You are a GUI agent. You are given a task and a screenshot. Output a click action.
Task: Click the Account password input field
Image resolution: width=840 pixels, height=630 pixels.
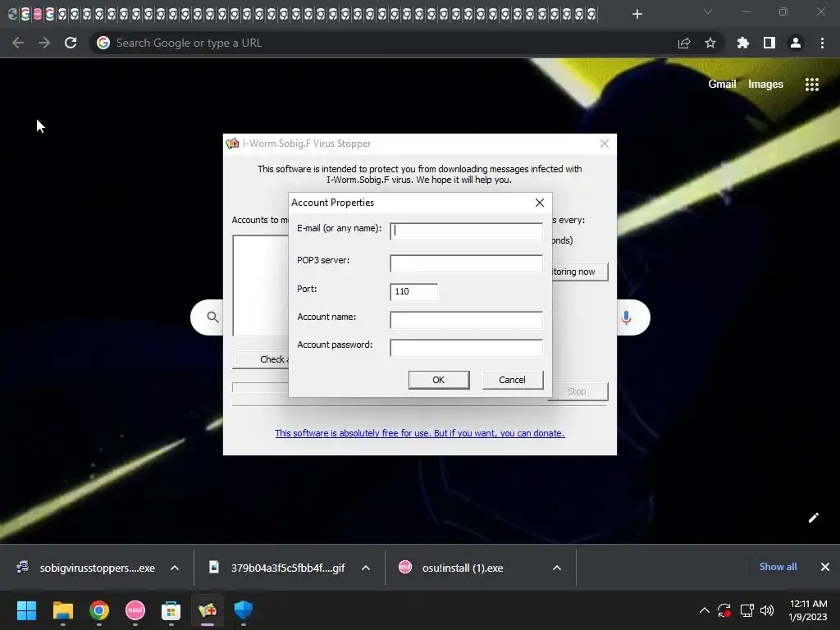point(466,347)
